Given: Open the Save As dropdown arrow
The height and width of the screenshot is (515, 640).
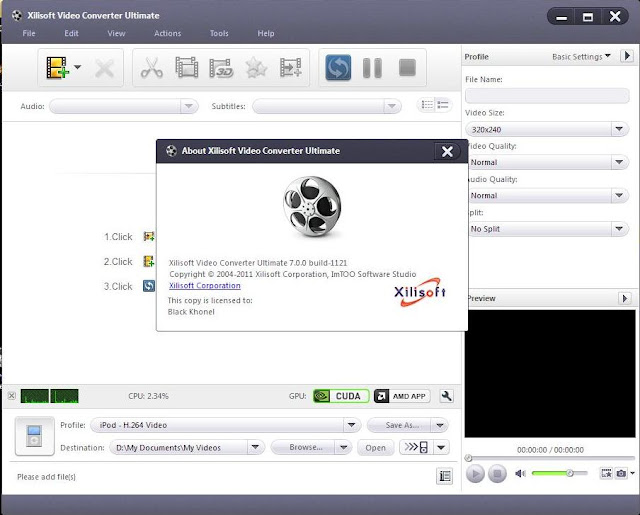Looking at the screenshot, I should coord(440,426).
